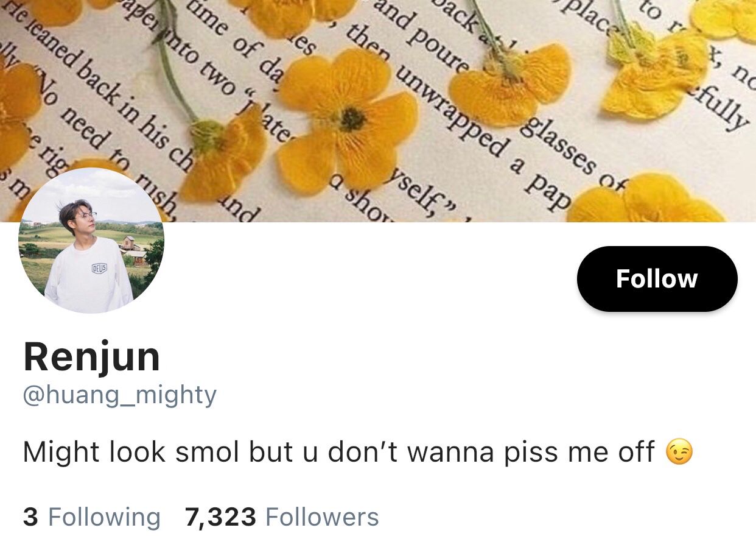Click the following count number 3
This screenshot has height=550, width=756.
click(30, 517)
